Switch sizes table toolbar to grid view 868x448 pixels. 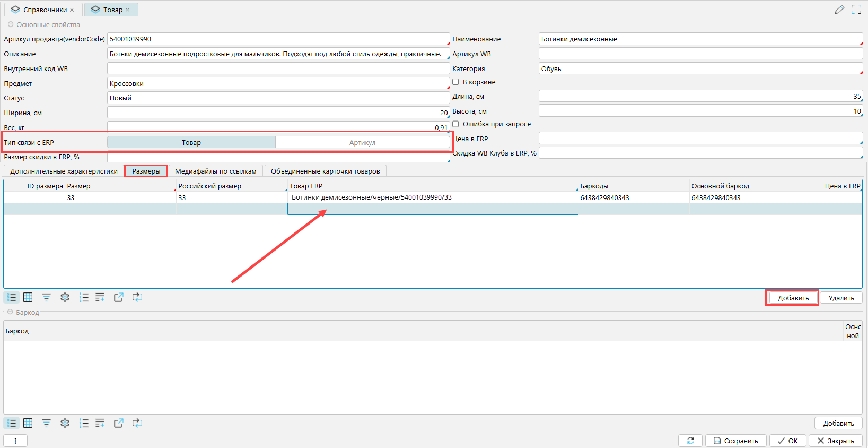[x=28, y=297]
